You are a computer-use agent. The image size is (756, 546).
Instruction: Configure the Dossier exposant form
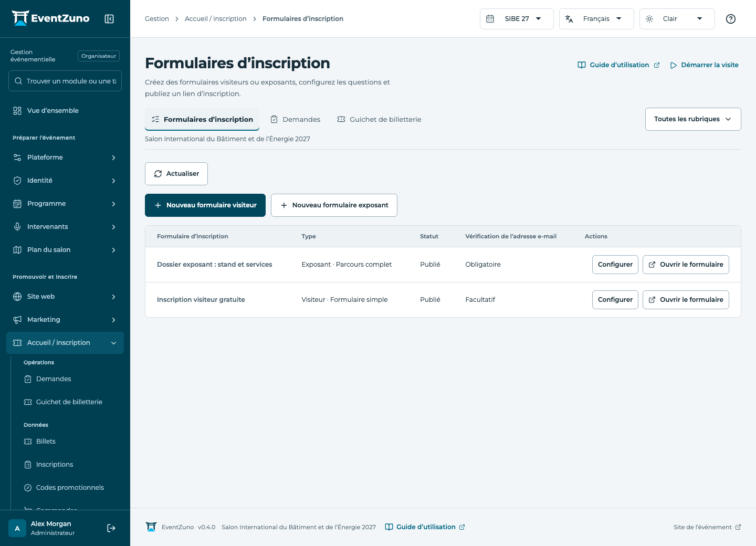(x=615, y=265)
